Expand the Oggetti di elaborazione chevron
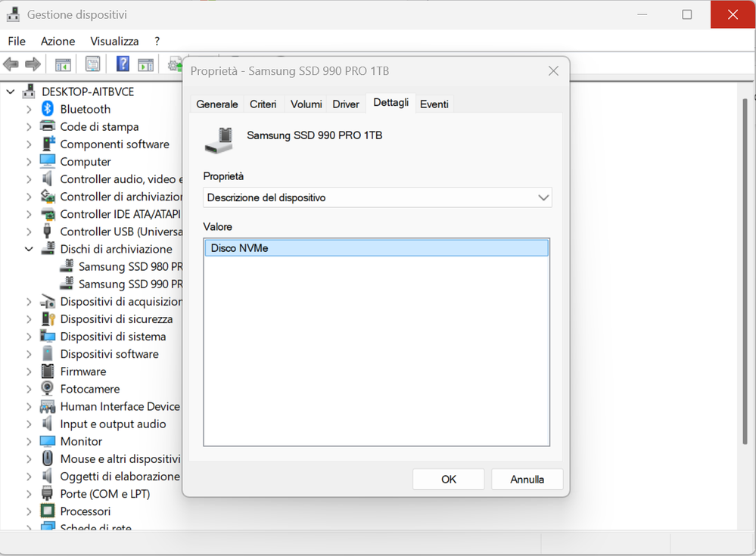This screenshot has height=556, width=756. click(x=29, y=477)
